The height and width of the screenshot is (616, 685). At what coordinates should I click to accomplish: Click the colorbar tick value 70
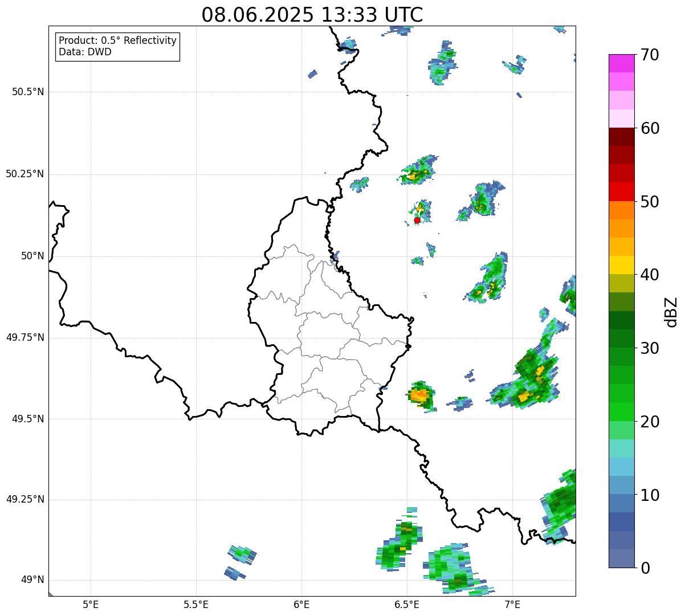650,55
